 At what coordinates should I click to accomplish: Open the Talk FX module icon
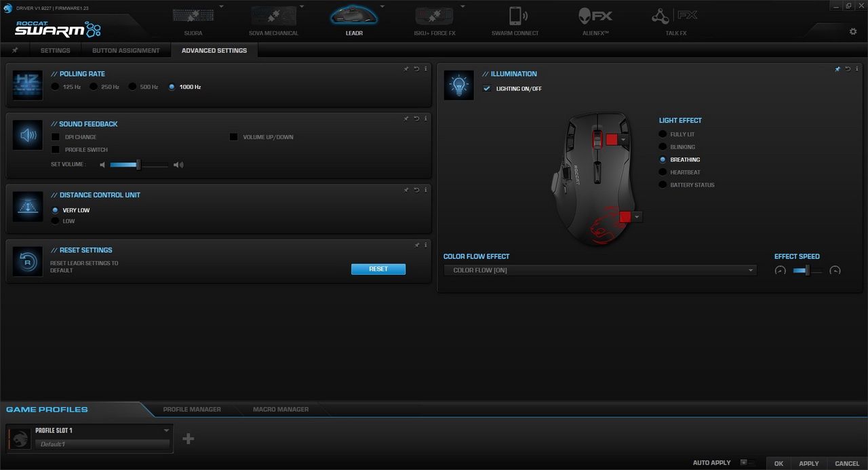(675, 16)
